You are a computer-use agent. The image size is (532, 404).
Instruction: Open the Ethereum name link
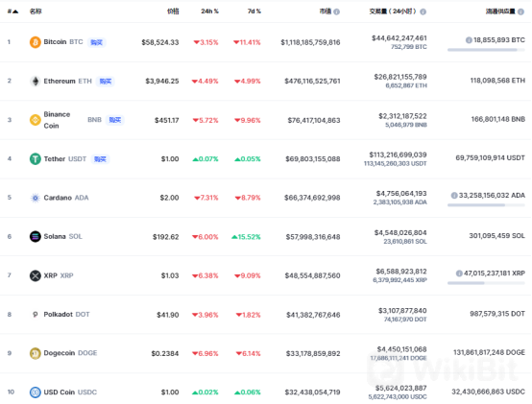(60, 81)
